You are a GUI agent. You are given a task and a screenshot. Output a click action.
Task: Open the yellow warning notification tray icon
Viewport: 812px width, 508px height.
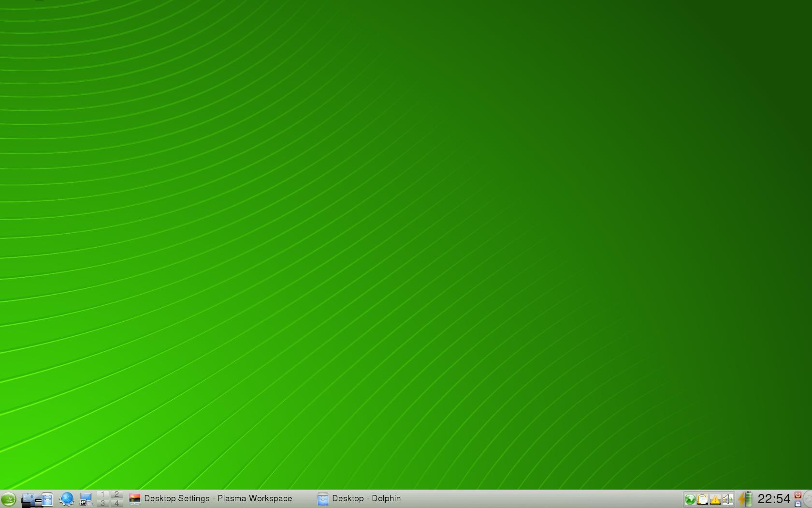pyautogui.click(x=715, y=499)
